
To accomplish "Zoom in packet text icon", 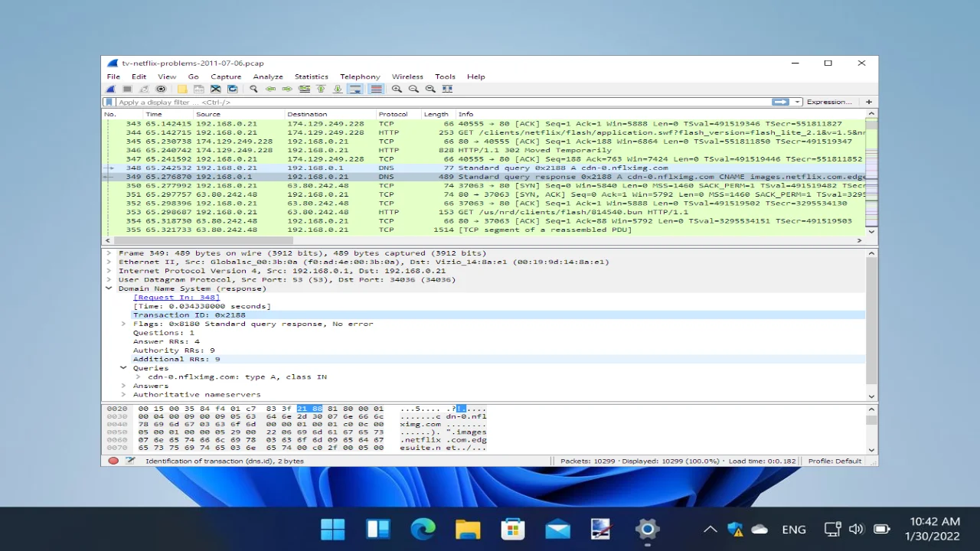I will point(397,89).
